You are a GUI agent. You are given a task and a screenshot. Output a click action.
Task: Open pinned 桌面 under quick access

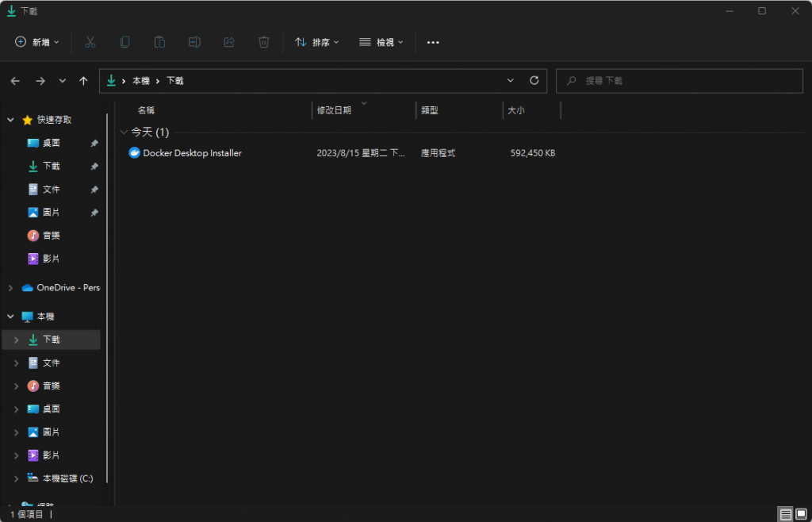click(52, 143)
